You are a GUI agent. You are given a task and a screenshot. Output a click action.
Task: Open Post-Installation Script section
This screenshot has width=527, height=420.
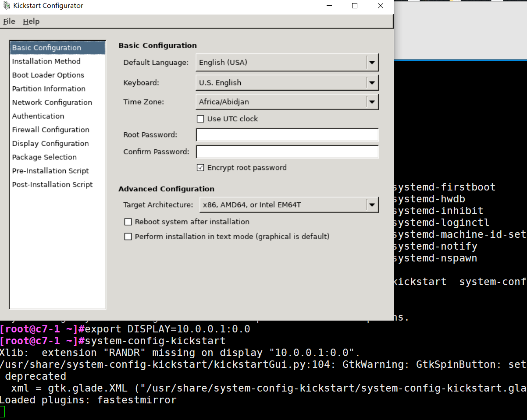[57, 184]
